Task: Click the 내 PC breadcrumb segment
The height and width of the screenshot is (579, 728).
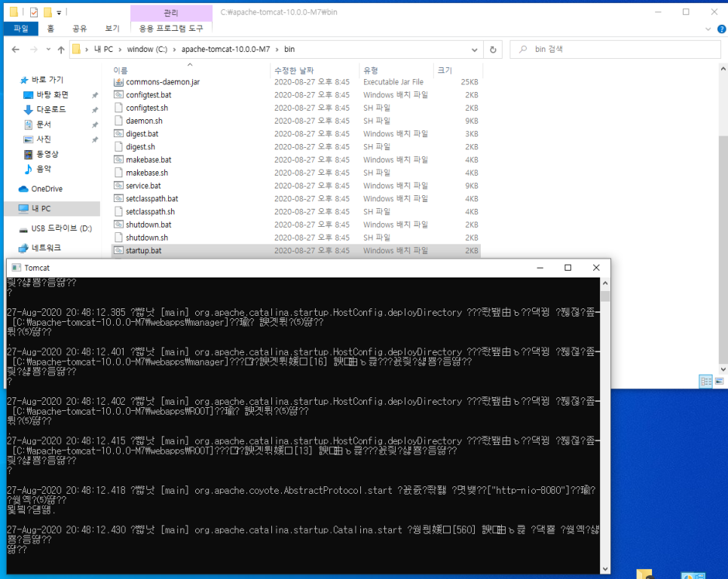Action: tap(103, 49)
